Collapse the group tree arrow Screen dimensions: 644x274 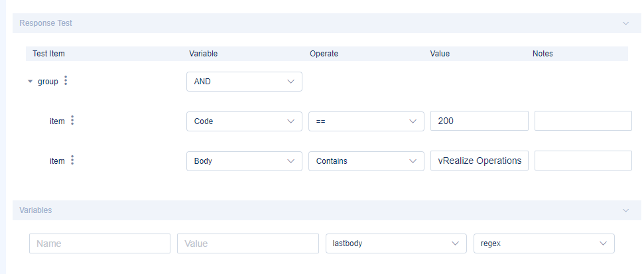point(30,82)
